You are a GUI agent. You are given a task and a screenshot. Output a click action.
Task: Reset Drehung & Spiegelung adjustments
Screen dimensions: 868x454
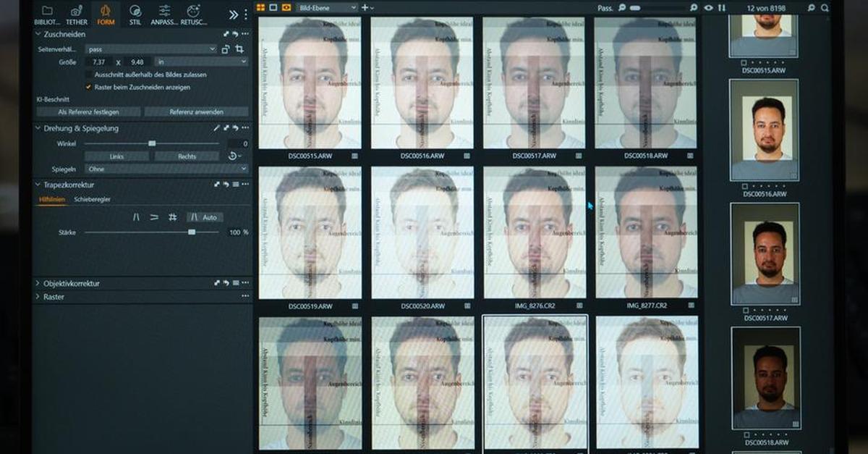click(235, 128)
